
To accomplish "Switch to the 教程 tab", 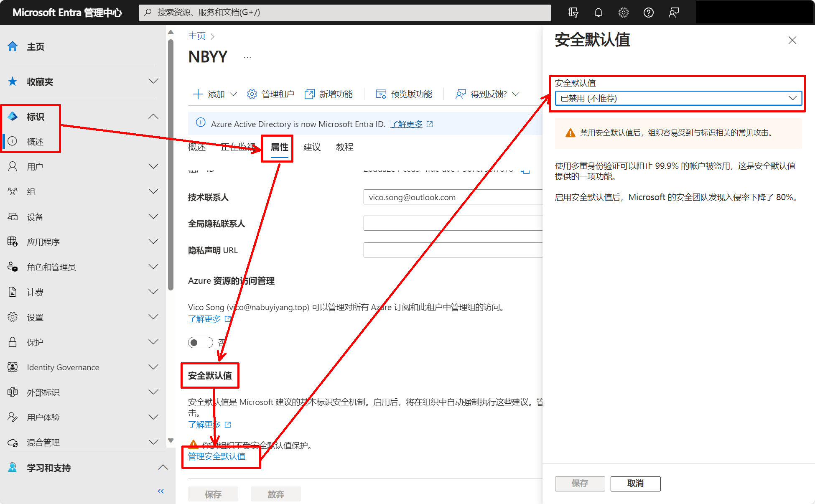I will point(344,147).
